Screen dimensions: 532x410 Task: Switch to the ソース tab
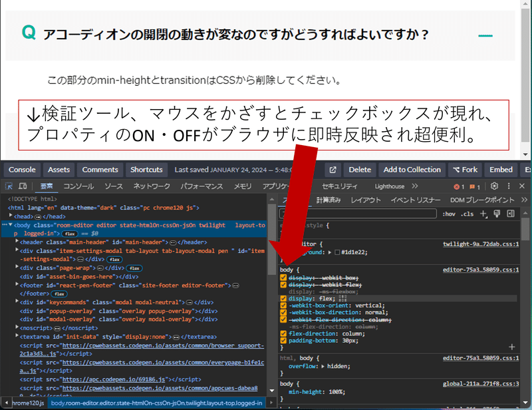click(x=113, y=186)
